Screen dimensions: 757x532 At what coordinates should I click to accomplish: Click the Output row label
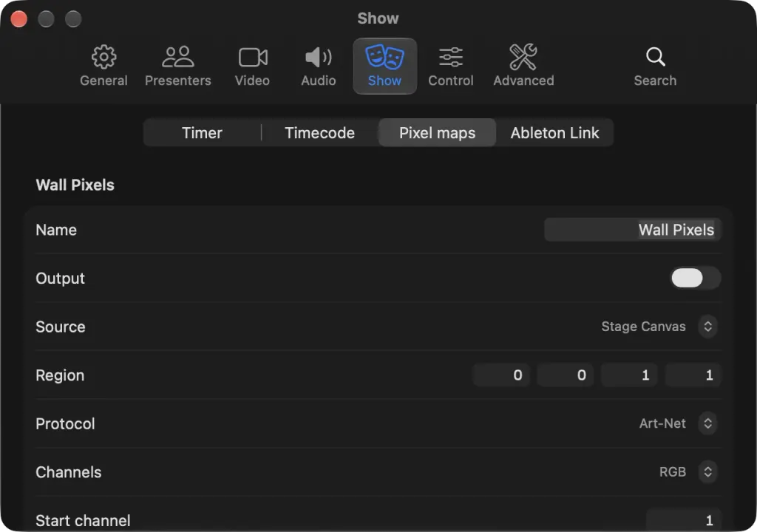[61, 278]
